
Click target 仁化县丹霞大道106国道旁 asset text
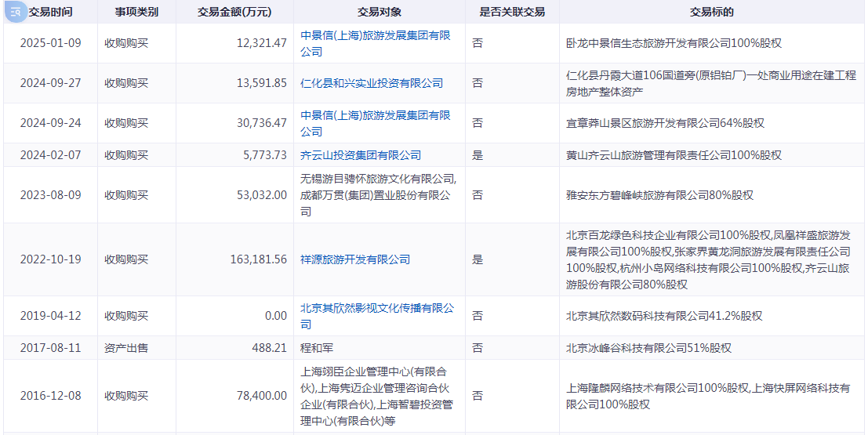(710, 84)
